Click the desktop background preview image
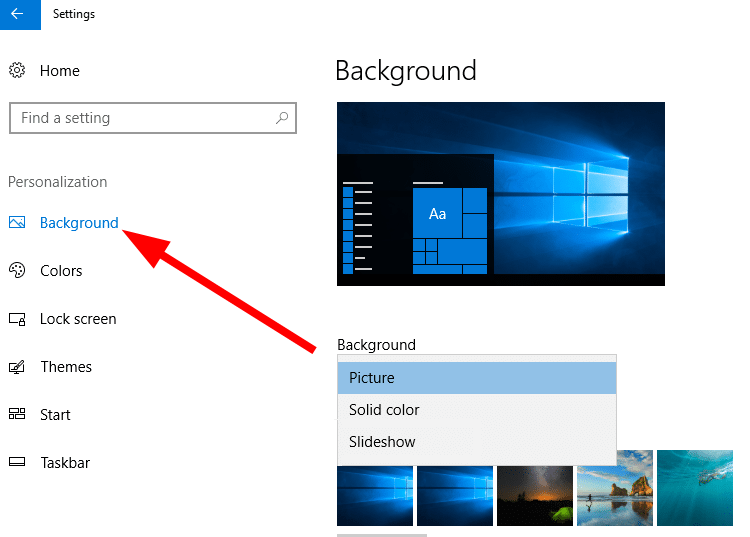 pos(501,194)
